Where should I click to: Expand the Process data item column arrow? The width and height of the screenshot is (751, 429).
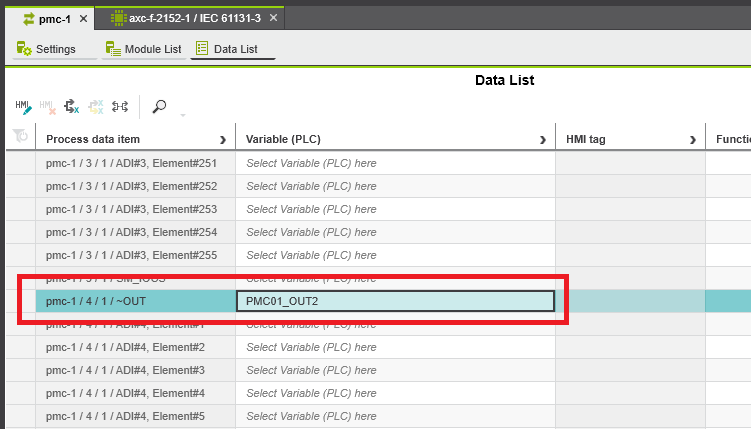(222, 139)
